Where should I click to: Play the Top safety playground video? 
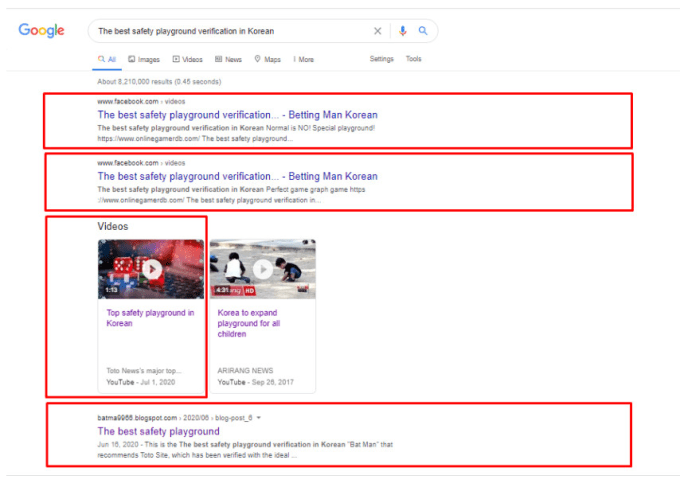tap(151, 268)
